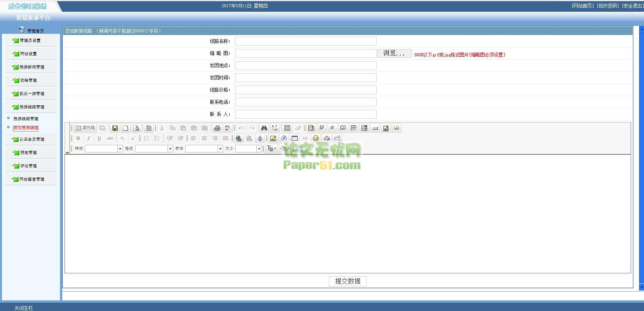Click the Print icon in editor toolbar
The width and height of the screenshot is (644, 311).
coord(217,128)
